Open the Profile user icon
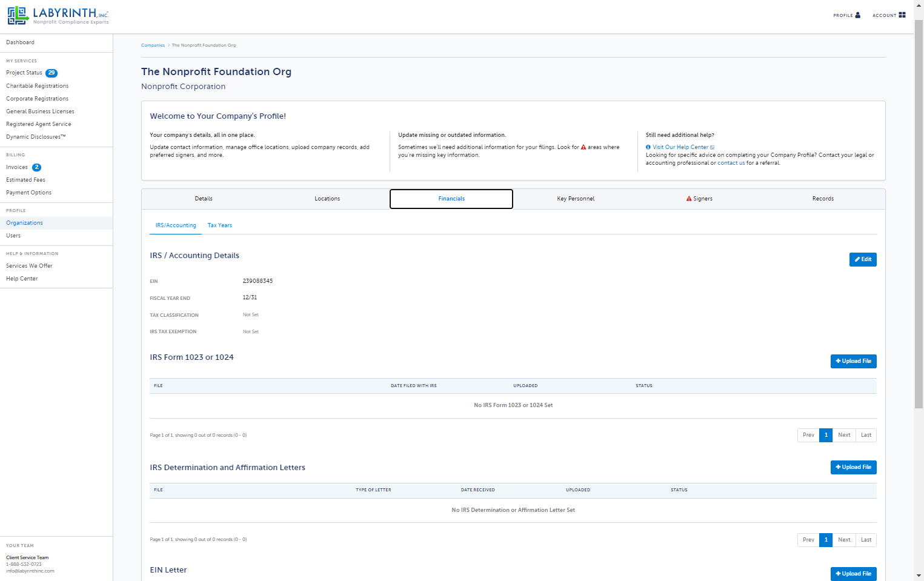This screenshot has width=924, height=581. pos(857,15)
